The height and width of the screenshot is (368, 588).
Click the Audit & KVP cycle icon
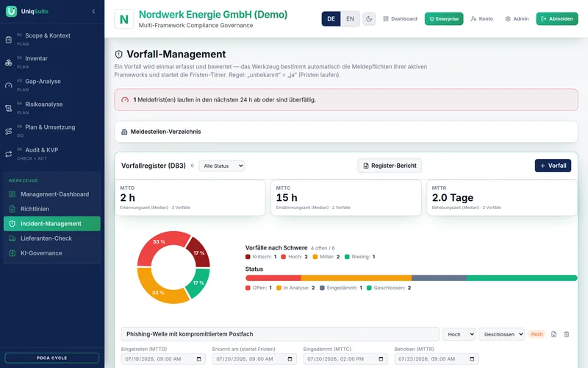tap(9, 154)
